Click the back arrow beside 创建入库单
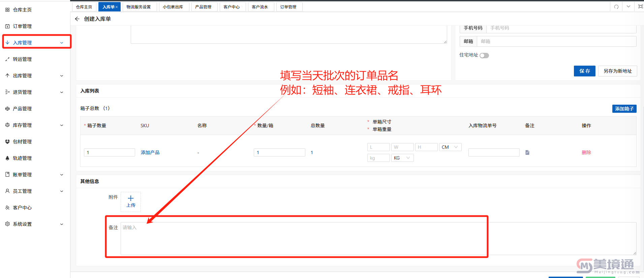Image resolution: width=644 pixels, height=278 pixels. pyautogui.click(x=77, y=19)
